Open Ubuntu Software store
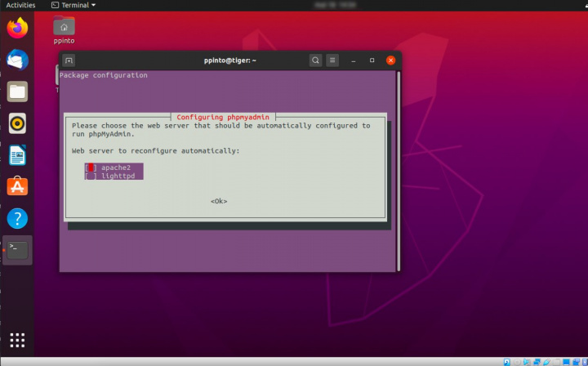The height and width of the screenshot is (366, 588). pyautogui.click(x=17, y=186)
